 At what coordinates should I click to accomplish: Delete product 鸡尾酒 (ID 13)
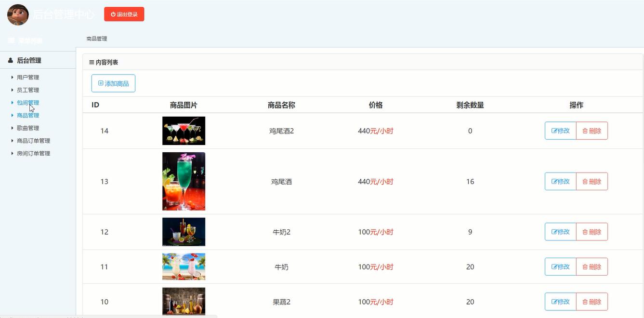(x=592, y=181)
